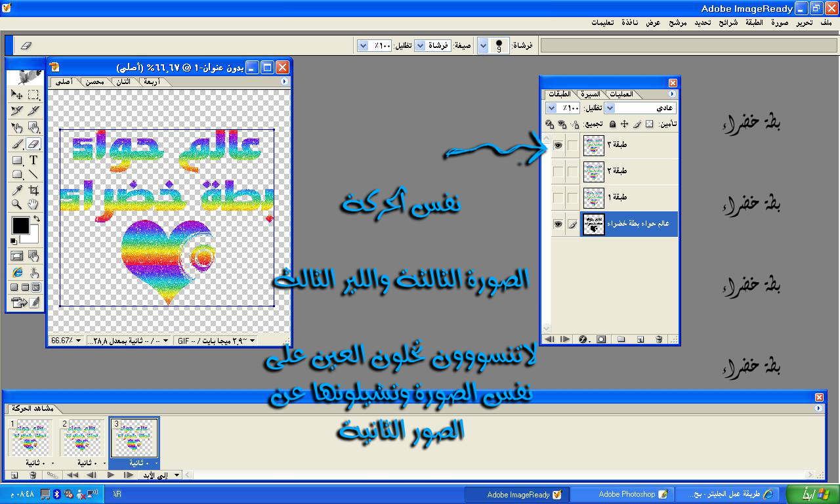Select animation frame 2 thumbnail
The image size is (840, 504).
point(81,438)
